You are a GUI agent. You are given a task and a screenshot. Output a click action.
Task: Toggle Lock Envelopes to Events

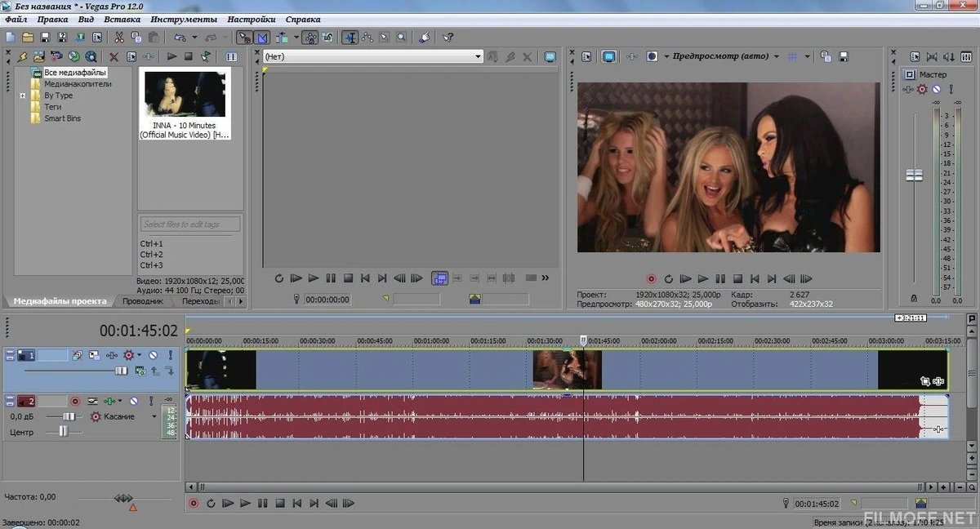(x=311, y=37)
